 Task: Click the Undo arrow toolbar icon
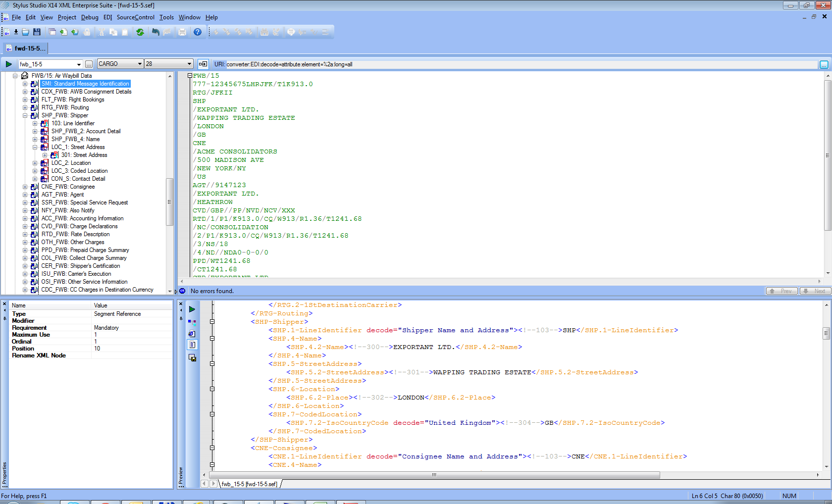point(156,32)
